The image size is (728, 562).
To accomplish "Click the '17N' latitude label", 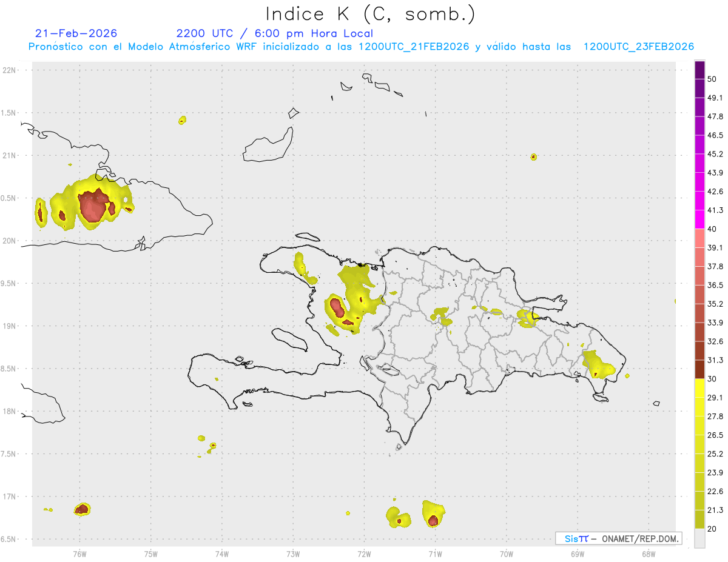I will (x=9, y=497).
